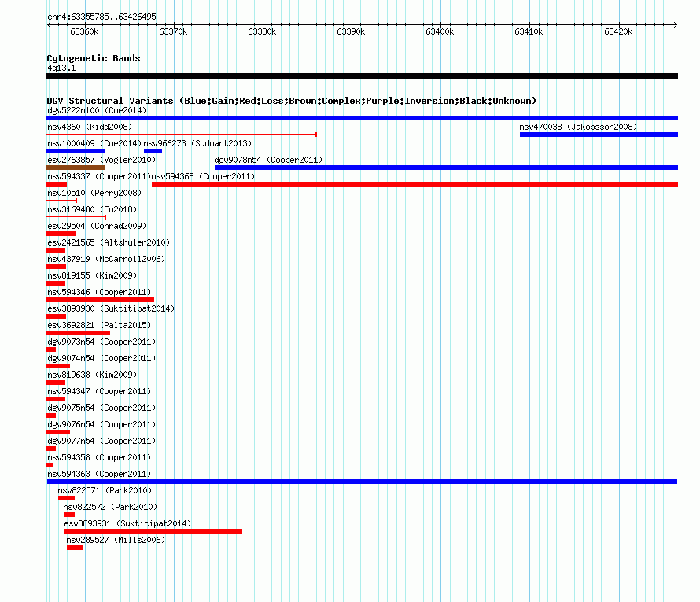This screenshot has width=700, height=602.
Task: Open nsv594346 (Cooper2011) label
Action: (99, 292)
